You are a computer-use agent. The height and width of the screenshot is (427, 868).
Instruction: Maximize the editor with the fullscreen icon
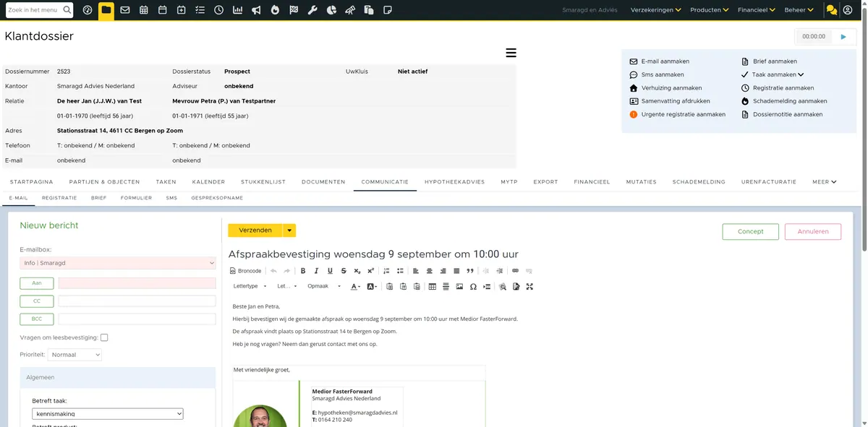click(529, 287)
